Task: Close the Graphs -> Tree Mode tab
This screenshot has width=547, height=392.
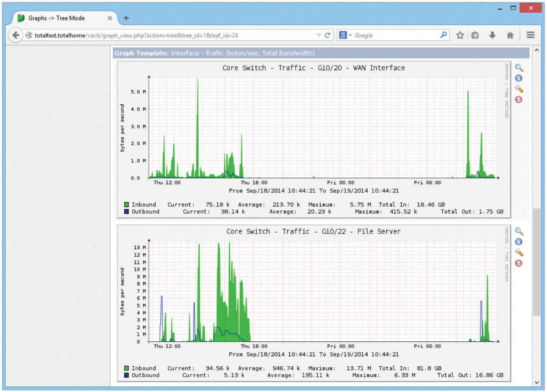Action: click(x=110, y=18)
